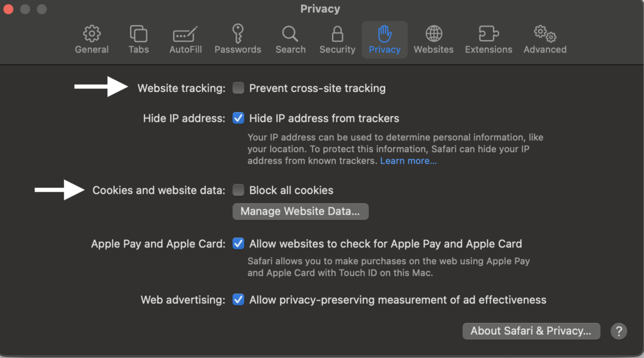This screenshot has height=358, width=644.
Task: Select the Privacy tab
Action: (385, 38)
